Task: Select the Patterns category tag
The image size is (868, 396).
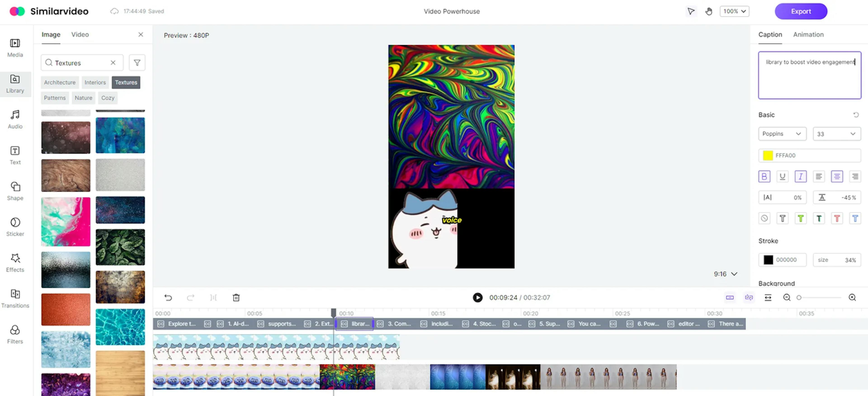Action: [54, 98]
